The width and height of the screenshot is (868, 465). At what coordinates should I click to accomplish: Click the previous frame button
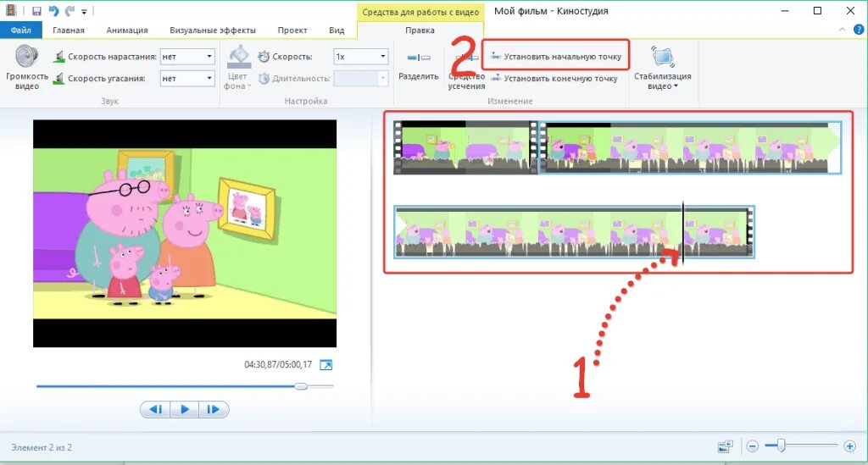tap(156, 410)
